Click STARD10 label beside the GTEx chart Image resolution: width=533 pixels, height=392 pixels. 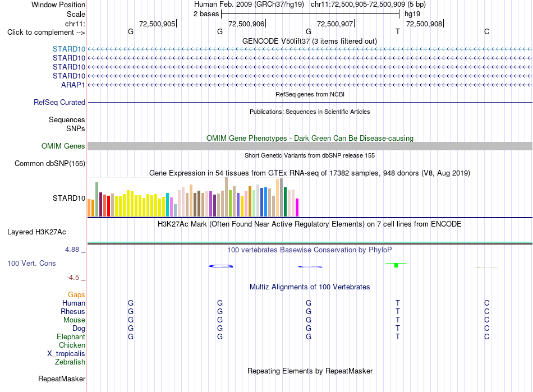coord(69,198)
